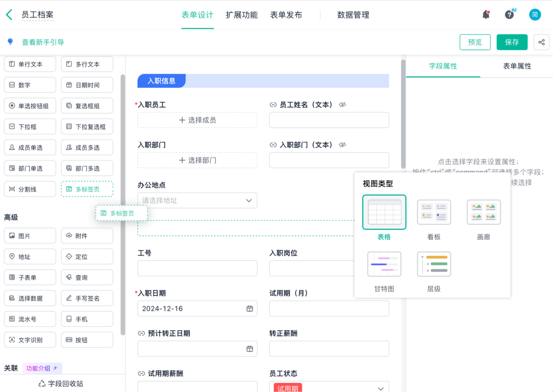553x392 pixels.
Task: Hide the 入职部门（文本）field
Action: coord(342,145)
